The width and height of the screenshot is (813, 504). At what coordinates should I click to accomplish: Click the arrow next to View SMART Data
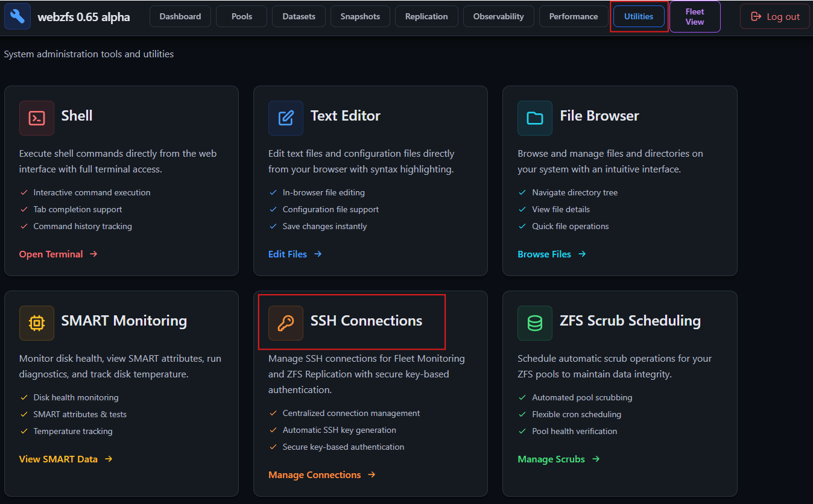click(109, 459)
